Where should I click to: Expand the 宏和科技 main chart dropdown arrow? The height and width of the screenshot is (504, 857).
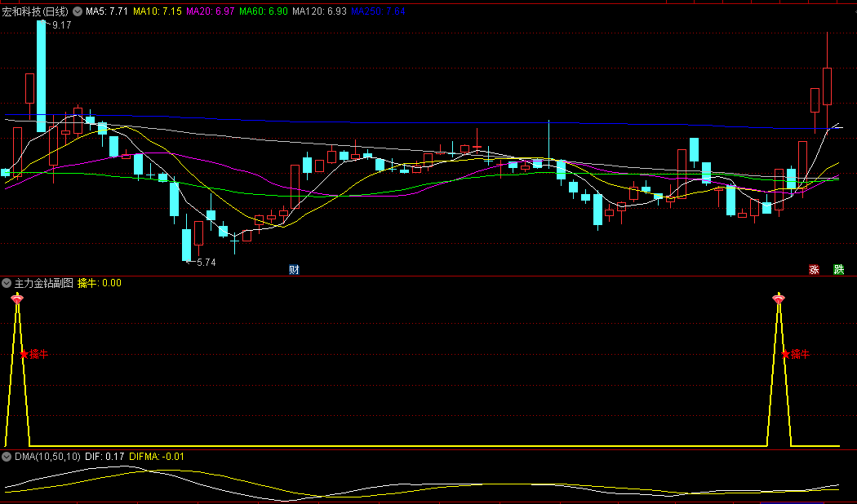(x=78, y=11)
